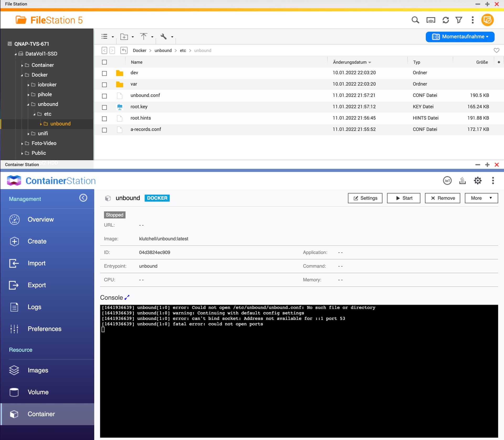The height and width of the screenshot is (440, 504).
Task: Open Container Station more menu dots
Action: (x=493, y=181)
